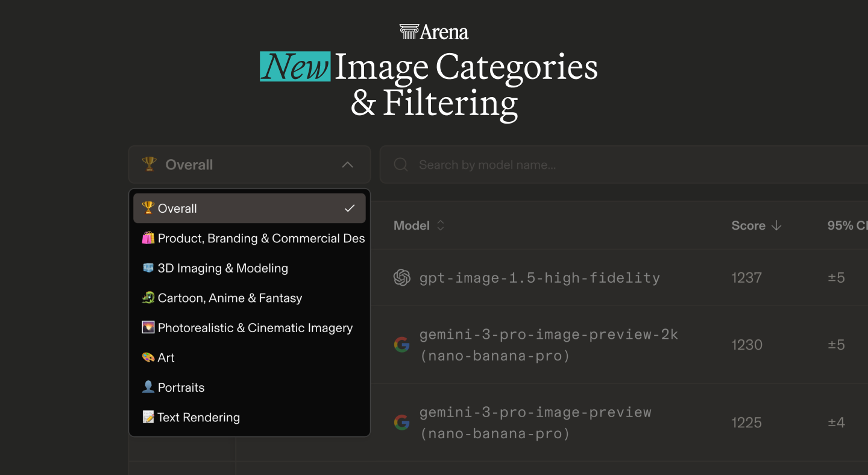Select the dragon icon for Cartoon, Anime & Fantasy
868x475 pixels.
[148, 297]
